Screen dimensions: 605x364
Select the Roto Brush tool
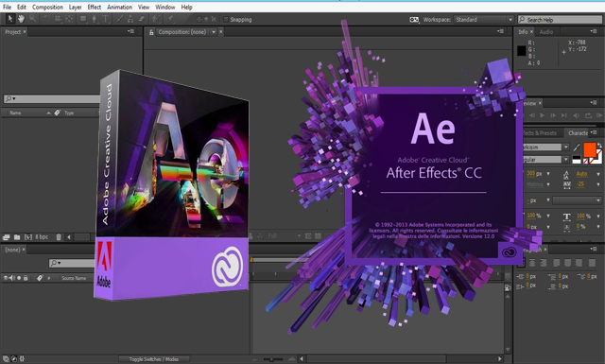click(x=156, y=19)
